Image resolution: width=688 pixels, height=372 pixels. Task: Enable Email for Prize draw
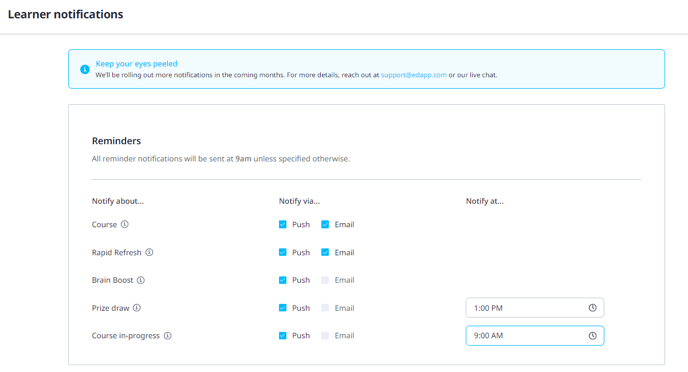(x=325, y=308)
